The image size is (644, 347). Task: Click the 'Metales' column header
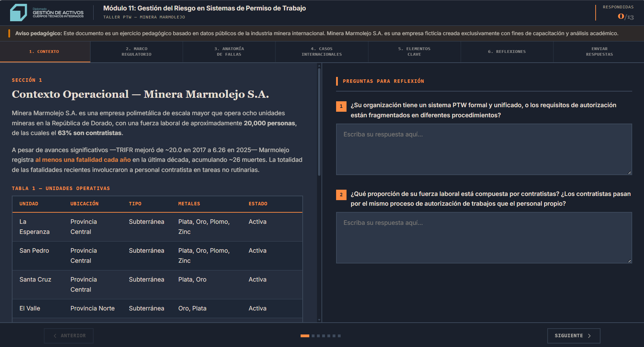189,204
